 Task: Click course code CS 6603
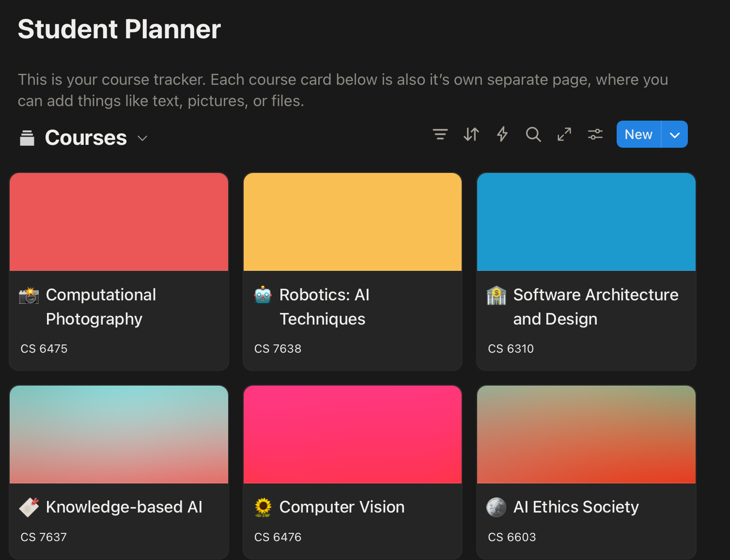(512, 537)
